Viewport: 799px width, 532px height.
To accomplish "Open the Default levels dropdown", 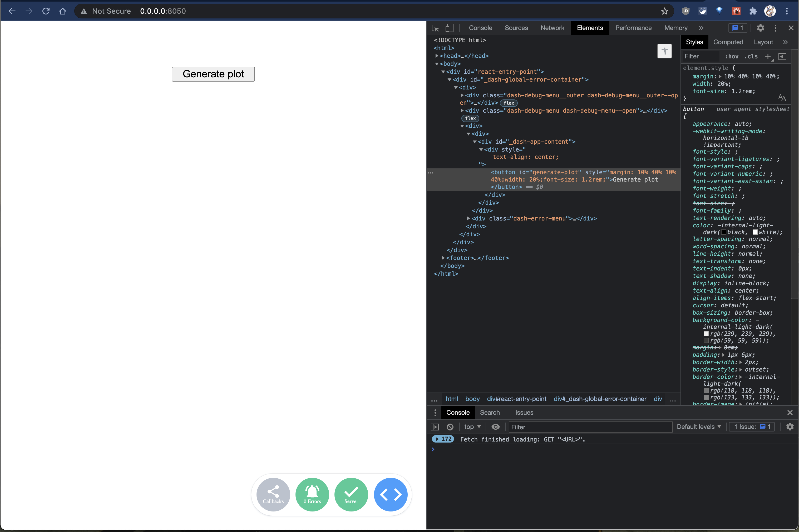I will tap(698, 427).
